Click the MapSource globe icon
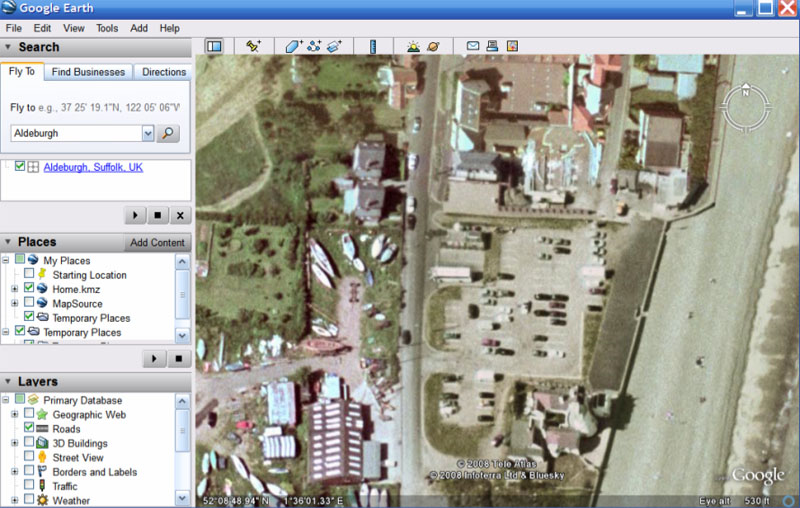Image resolution: width=800 pixels, height=508 pixels. click(42, 303)
